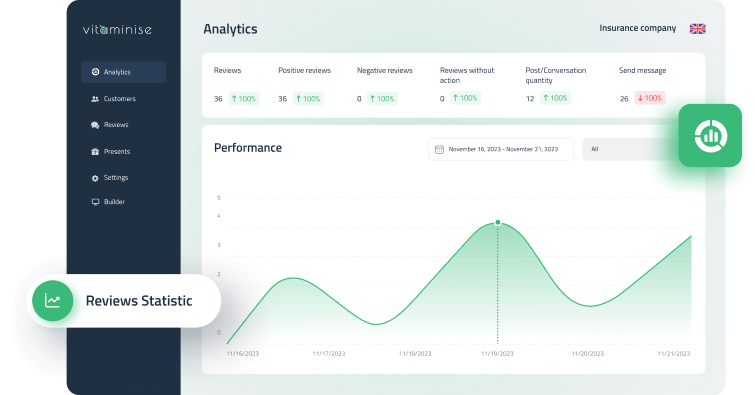Viewport: 755px width, 395px height.
Task: Expand the All filter dropdown
Action: click(x=631, y=149)
